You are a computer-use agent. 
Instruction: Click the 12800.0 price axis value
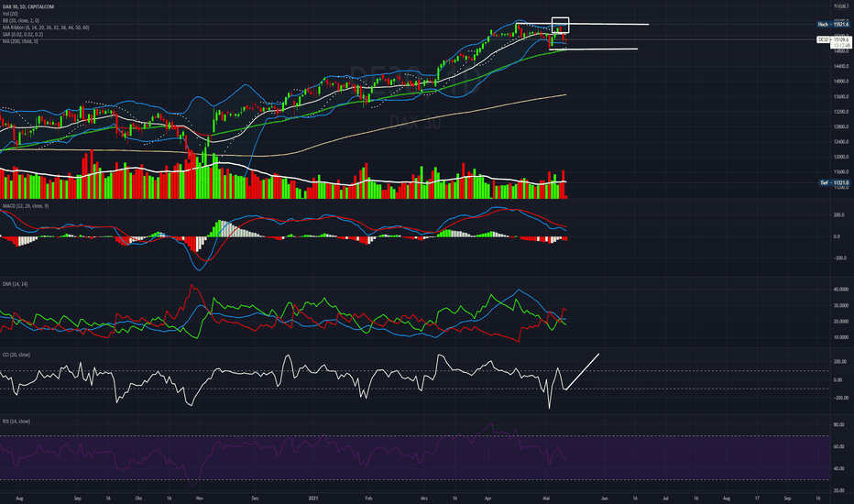coord(841,126)
